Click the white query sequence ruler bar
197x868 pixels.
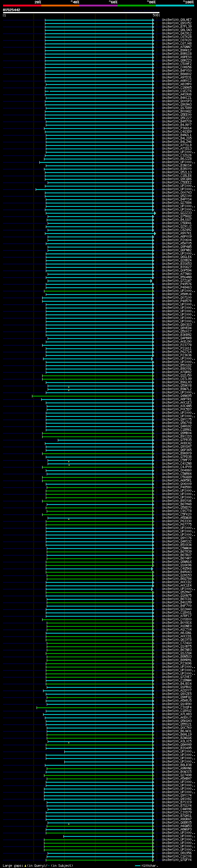(81, 12)
